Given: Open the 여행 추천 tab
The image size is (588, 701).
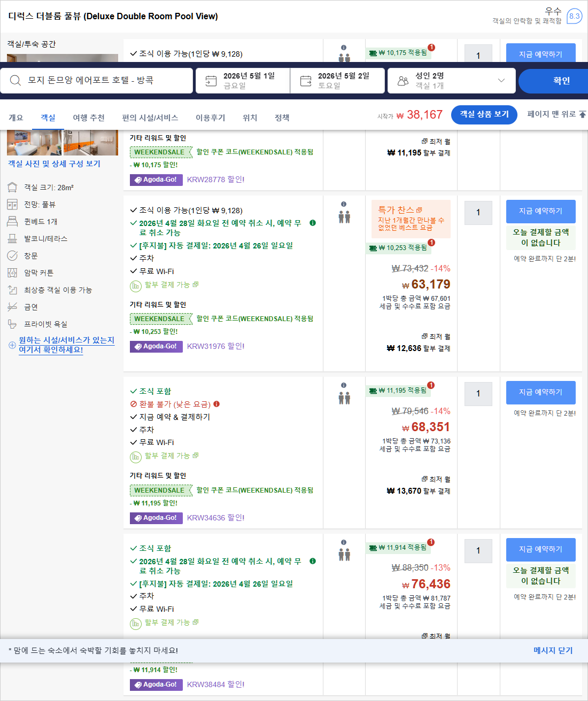Looking at the screenshot, I should click(x=89, y=118).
